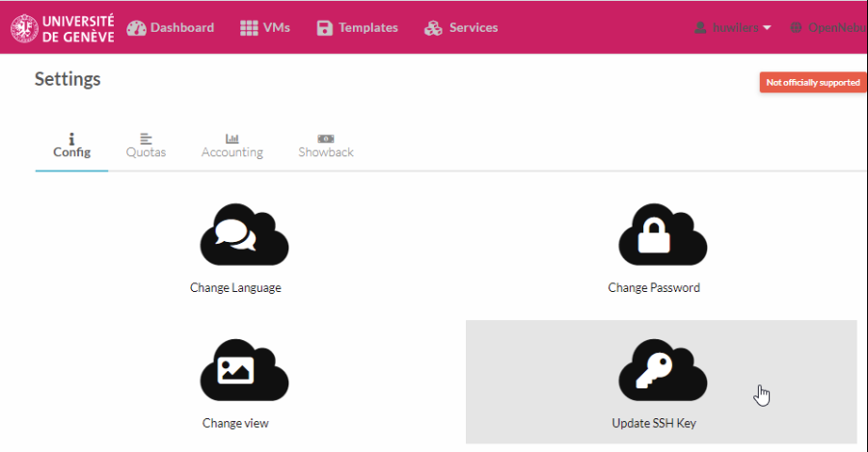Viewport: 868px width, 452px height.
Task: Click the Change Language text label
Action: coord(235,288)
